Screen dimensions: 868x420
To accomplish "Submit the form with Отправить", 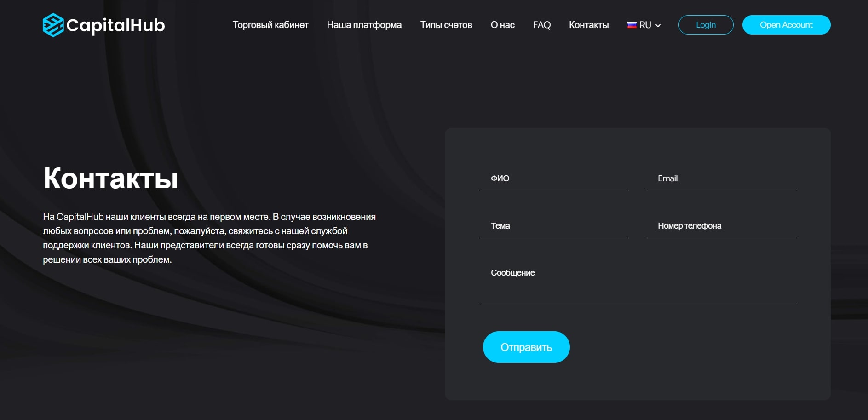I will [x=526, y=347].
